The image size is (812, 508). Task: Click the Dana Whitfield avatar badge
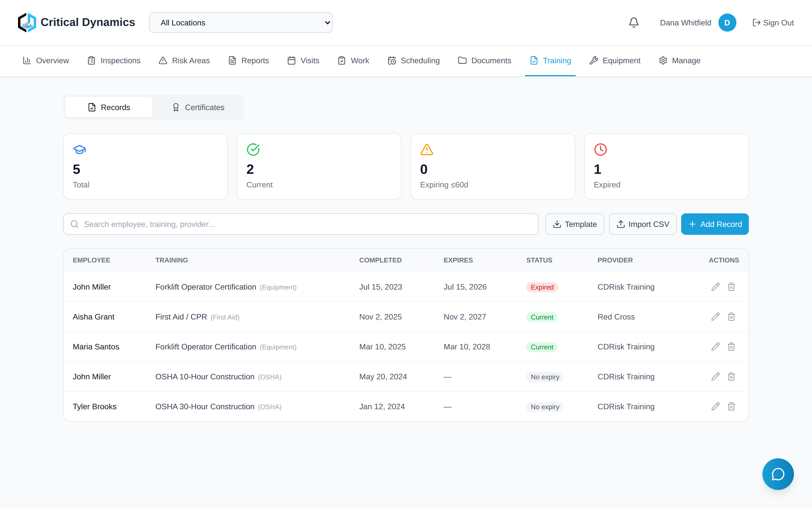(x=727, y=23)
